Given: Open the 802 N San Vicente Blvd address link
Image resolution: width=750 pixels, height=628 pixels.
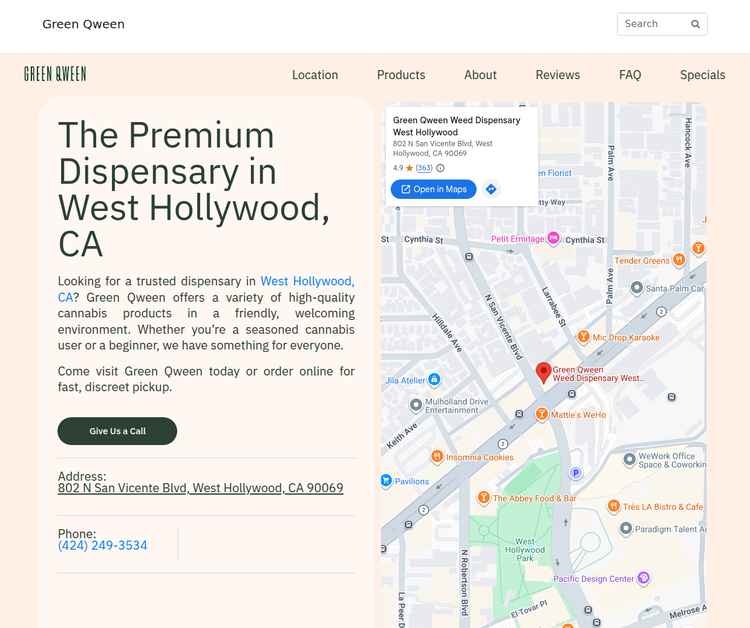Looking at the screenshot, I should tap(200, 488).
